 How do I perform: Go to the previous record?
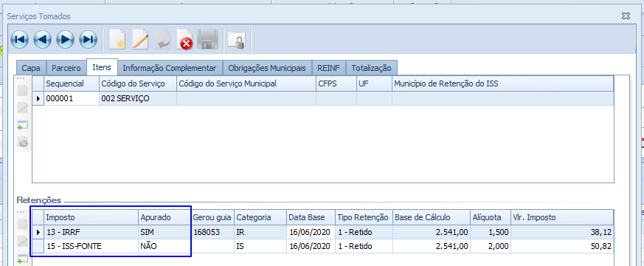42,40
